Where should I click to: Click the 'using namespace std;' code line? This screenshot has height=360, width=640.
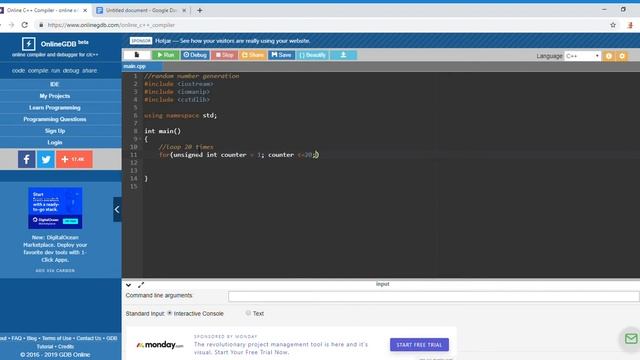click(x=180, y=116)
